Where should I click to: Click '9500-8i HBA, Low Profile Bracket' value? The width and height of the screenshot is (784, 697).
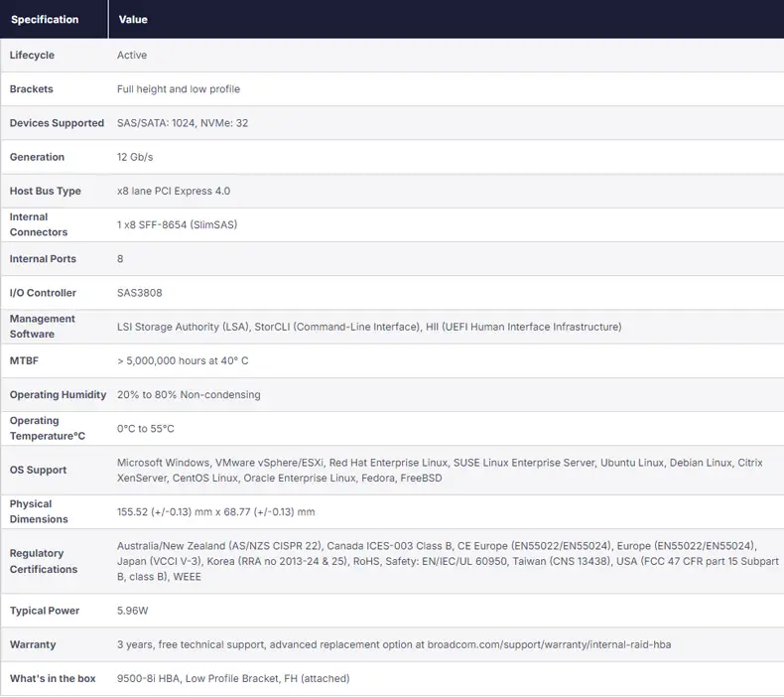pos(233,678)
